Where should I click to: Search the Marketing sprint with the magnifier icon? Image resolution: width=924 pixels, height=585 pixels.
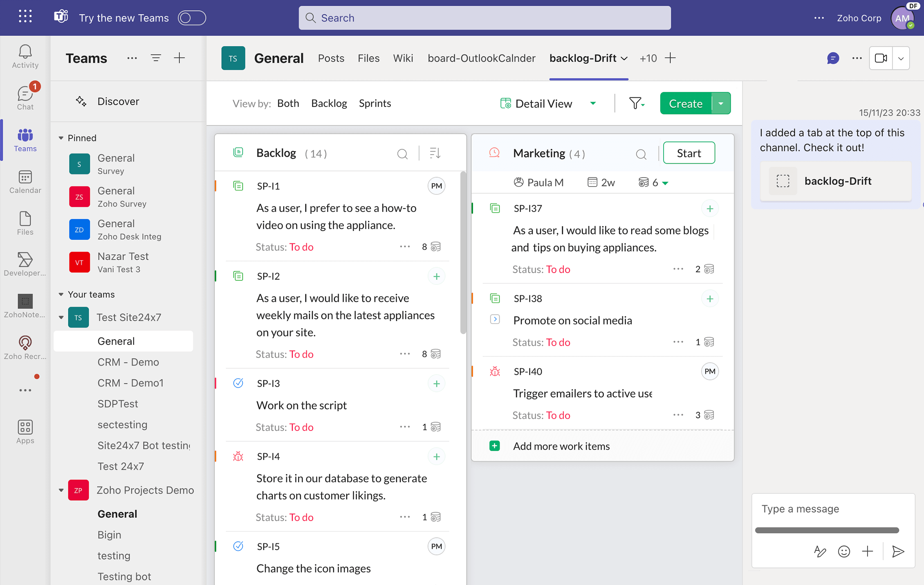tap(641, 154)
